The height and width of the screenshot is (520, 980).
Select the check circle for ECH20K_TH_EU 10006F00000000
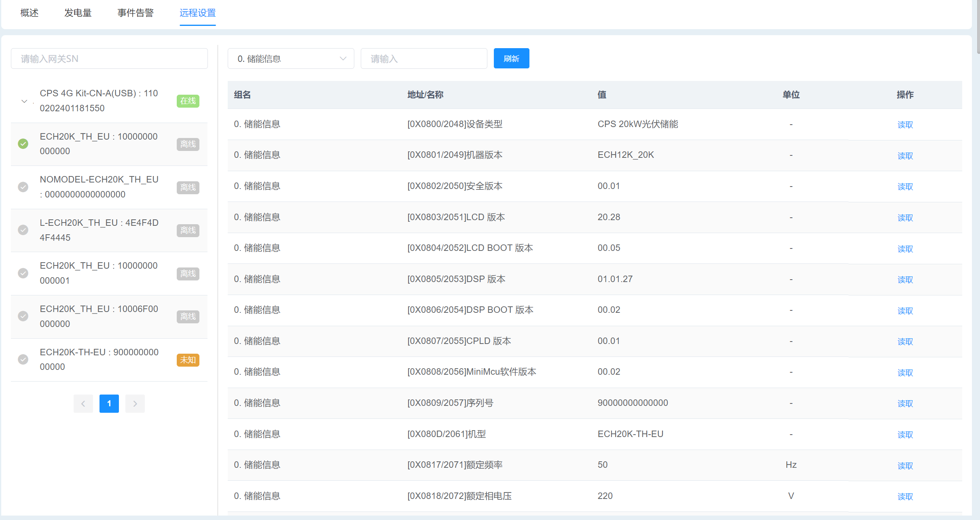(x=23, y=316)
